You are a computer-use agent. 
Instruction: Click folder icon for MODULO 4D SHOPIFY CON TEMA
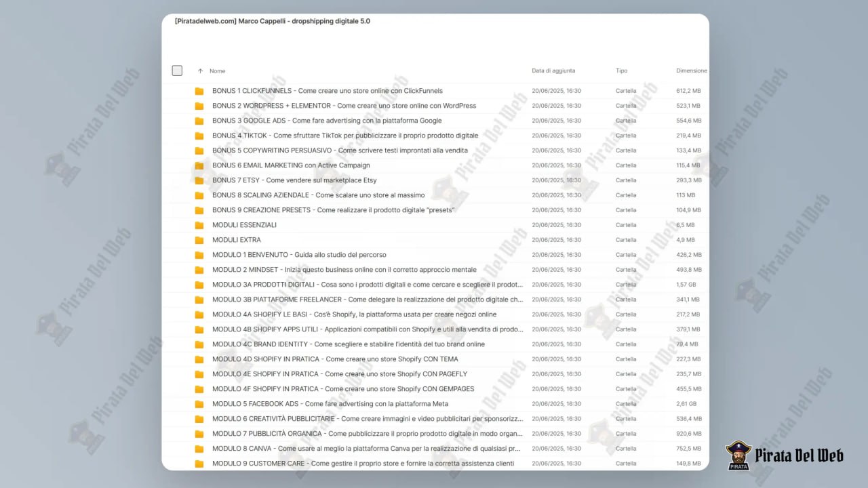[199, 359]
